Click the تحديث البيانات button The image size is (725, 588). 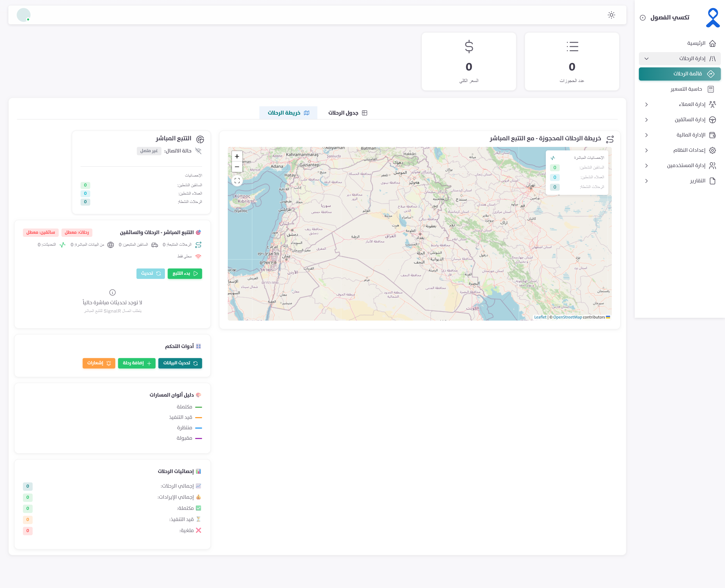[180, 363]
